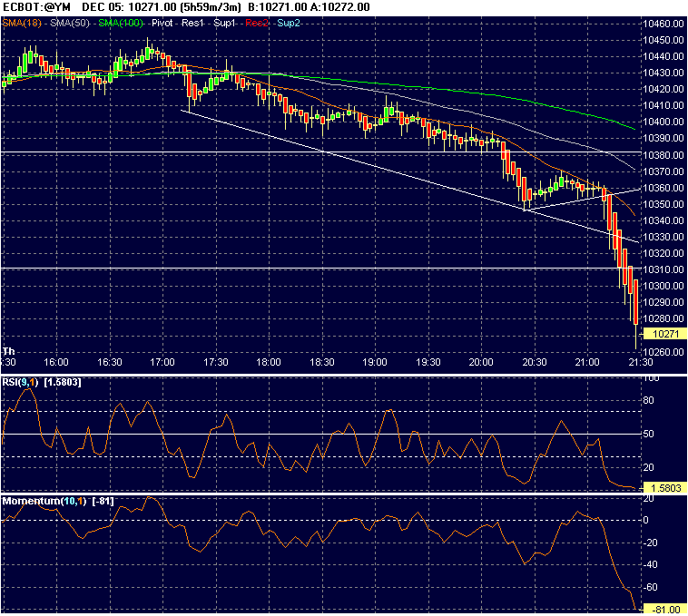Click the DEC 05: 10271.00 contract text
Viewport: 688px width, 616px height.
pos(129,7)
